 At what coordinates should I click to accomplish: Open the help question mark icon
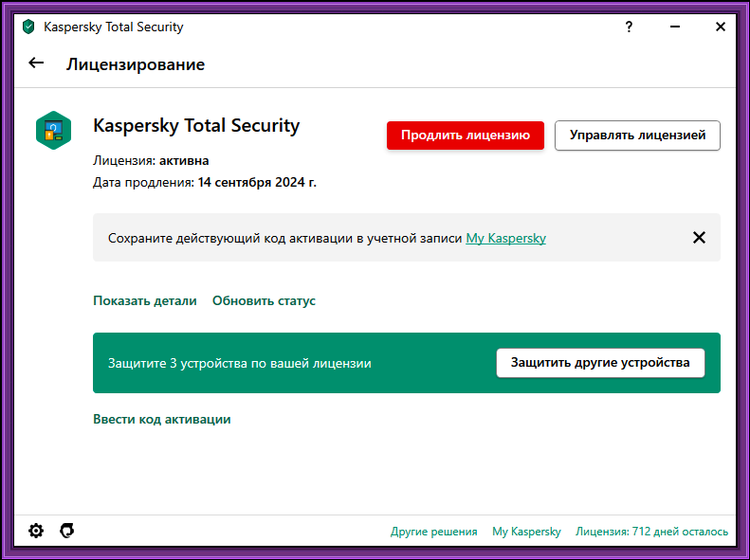[629, 27]
